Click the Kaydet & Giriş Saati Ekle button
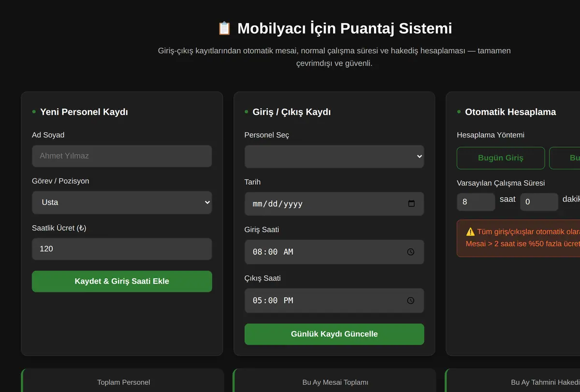This screenshot has width=580, height=392. click(x=122, y=281)
